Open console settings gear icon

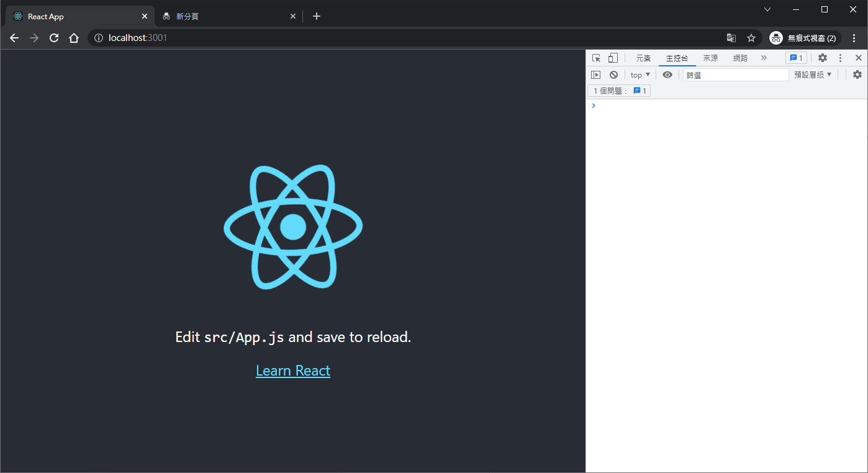tap(857, 74)
